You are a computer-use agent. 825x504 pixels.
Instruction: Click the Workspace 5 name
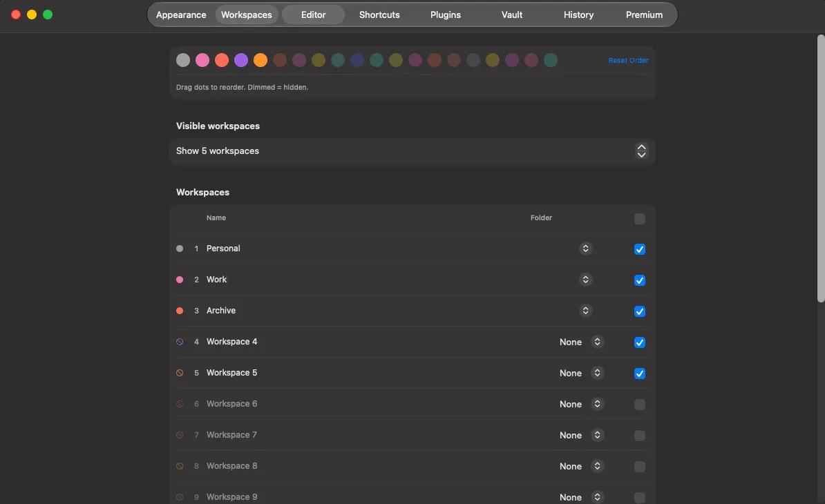click(232, 373)
